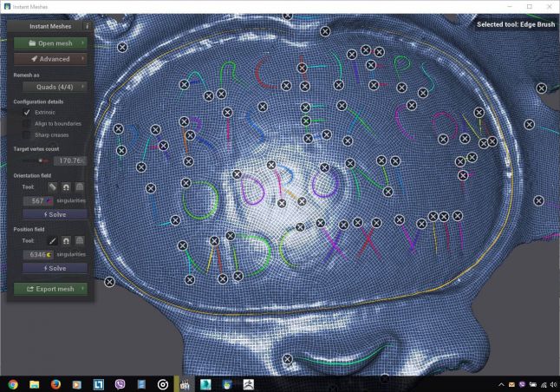
Task: Open the Export mesh popup
Action: tap(50, 289)
